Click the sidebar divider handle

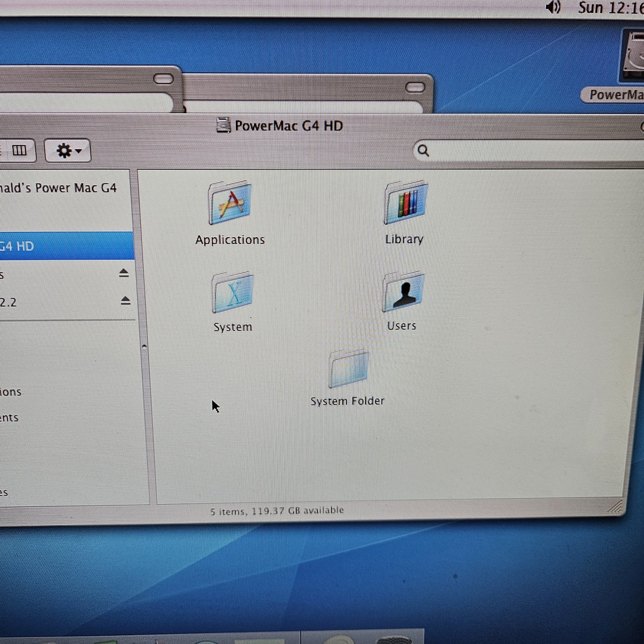point(144,346)
